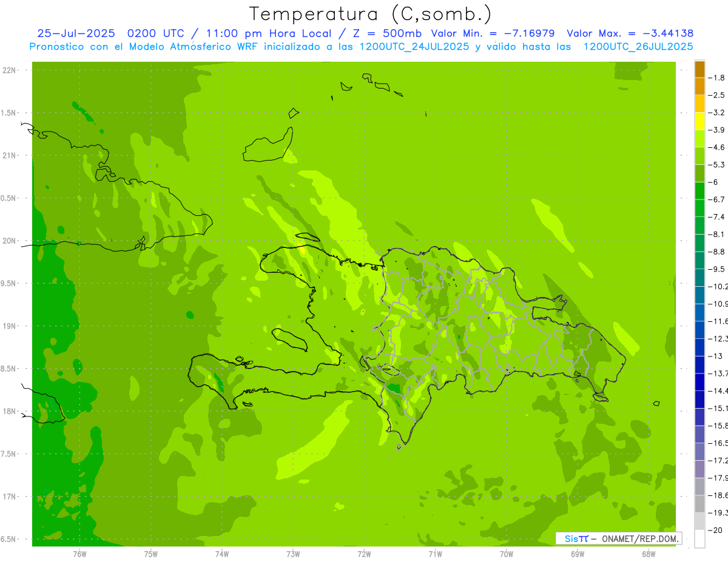The height and width of the screenshot is (562, 728).
Task: Click the orange swatch between -1.8 and -2.5
Action: pyautogui.click(x=699, y=86)
